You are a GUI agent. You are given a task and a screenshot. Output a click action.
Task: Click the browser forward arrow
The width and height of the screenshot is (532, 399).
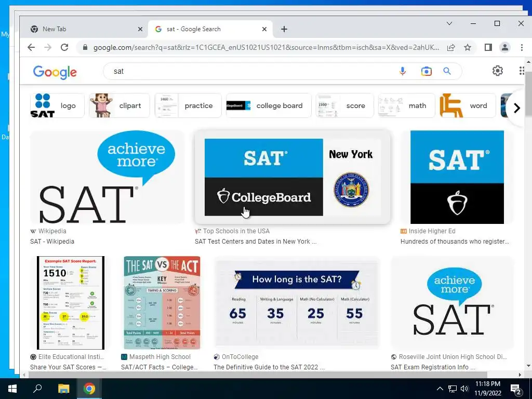coord(48,47)
